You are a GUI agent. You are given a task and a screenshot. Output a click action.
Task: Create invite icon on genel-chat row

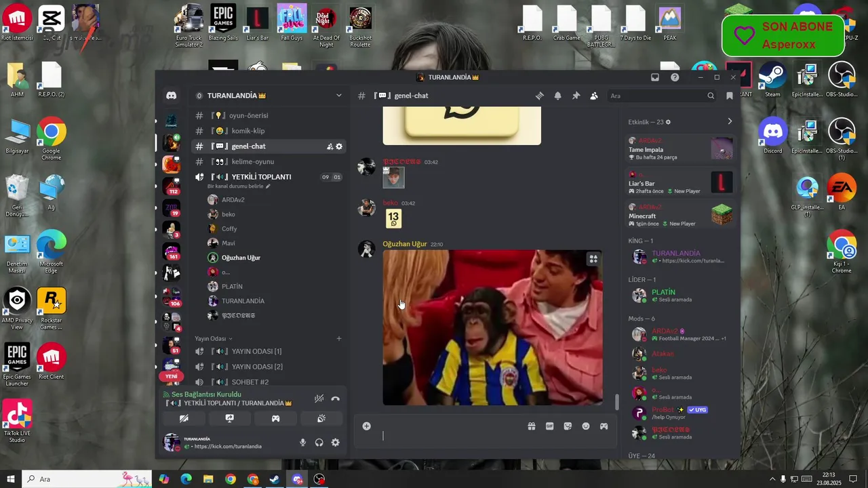click(330, 146)
